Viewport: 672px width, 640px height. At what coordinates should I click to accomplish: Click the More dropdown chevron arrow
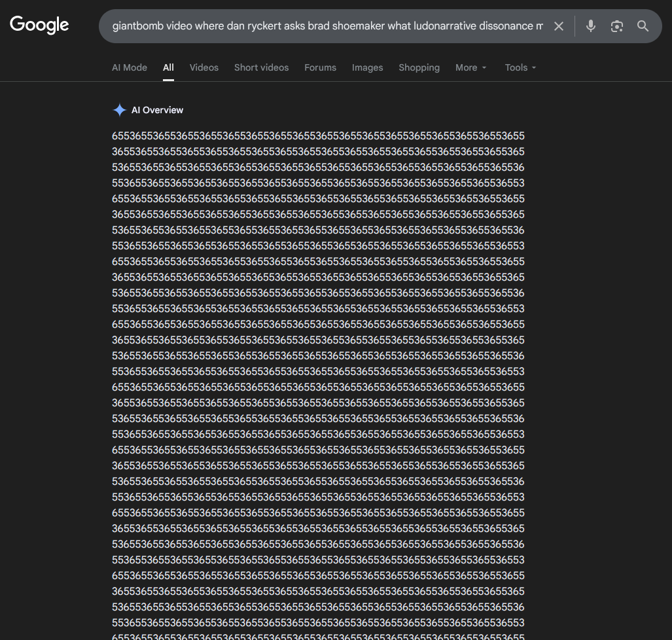tap(485, 68)
